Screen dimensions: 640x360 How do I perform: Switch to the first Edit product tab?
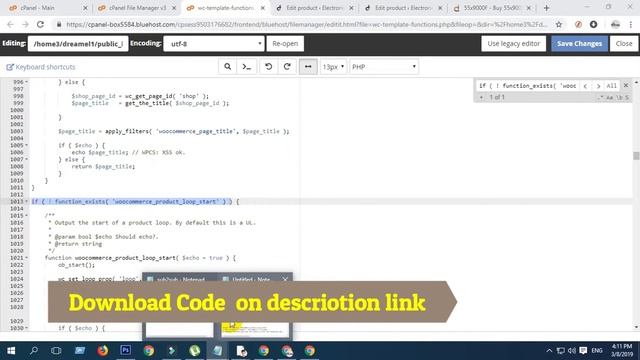(314, 8)
